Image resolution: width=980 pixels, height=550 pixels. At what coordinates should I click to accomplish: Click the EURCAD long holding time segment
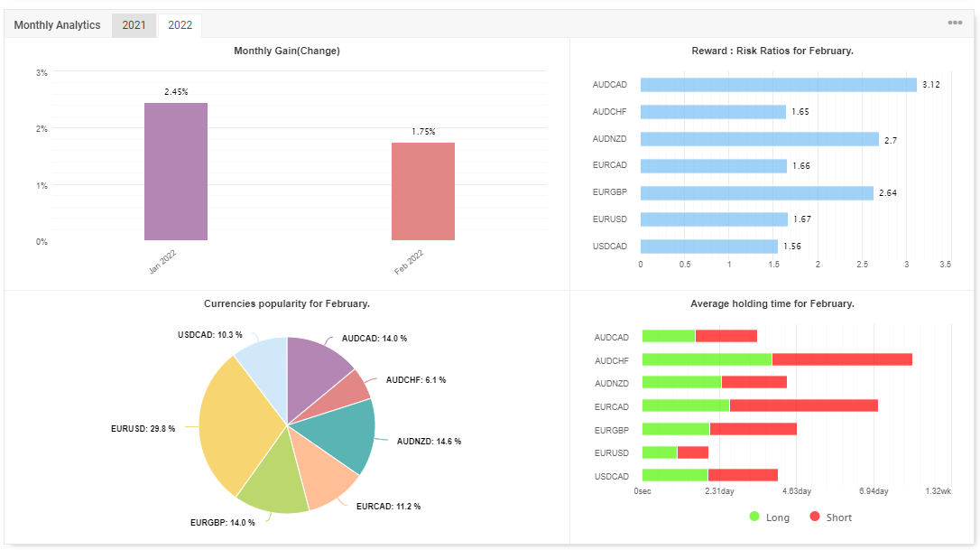pos(686,406)
